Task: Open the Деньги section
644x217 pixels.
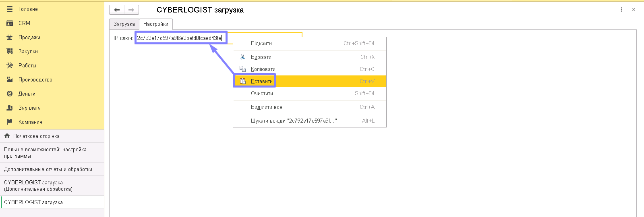Action: pyautogui.click(x=52, y=94)
